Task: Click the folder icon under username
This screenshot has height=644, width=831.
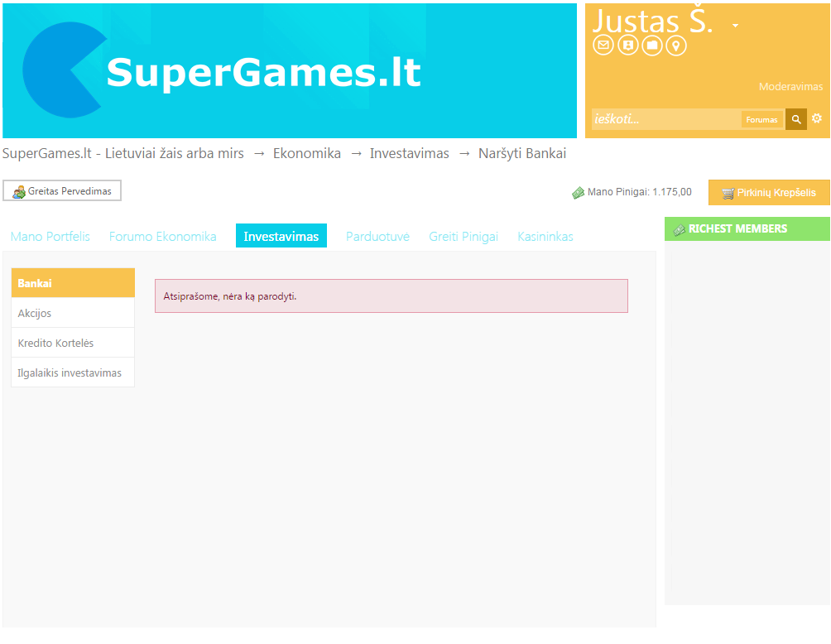Action: 652,45
